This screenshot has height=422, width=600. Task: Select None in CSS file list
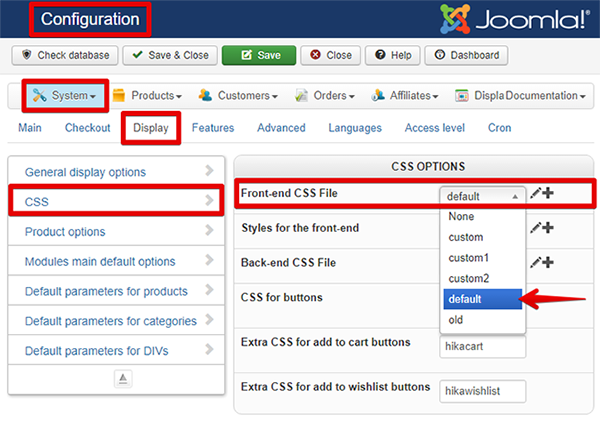483,217
